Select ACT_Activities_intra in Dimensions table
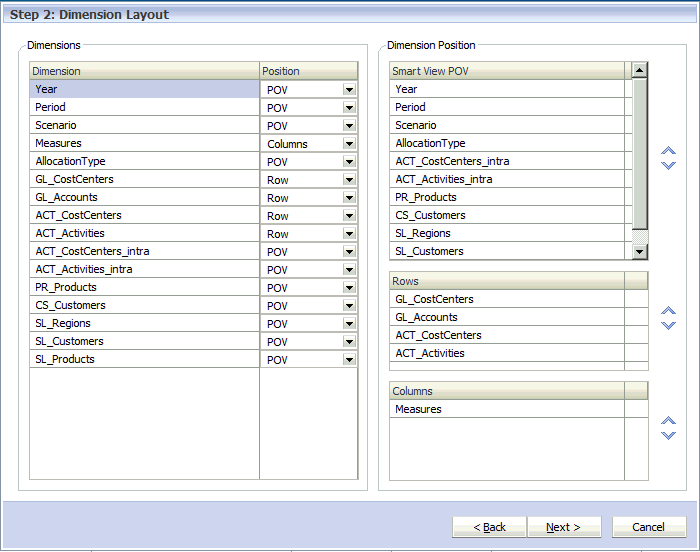The height and width of the screenshot is (552, 700). pos(144,269)
